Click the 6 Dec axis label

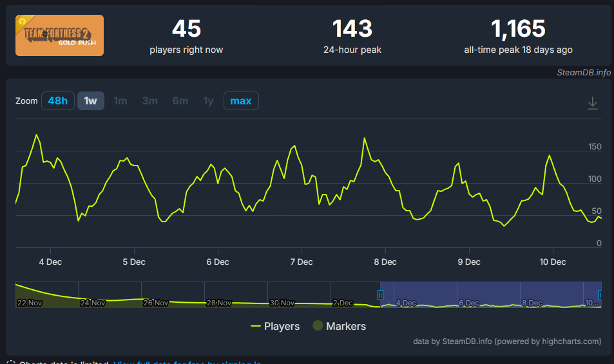[x=218, y=262]
